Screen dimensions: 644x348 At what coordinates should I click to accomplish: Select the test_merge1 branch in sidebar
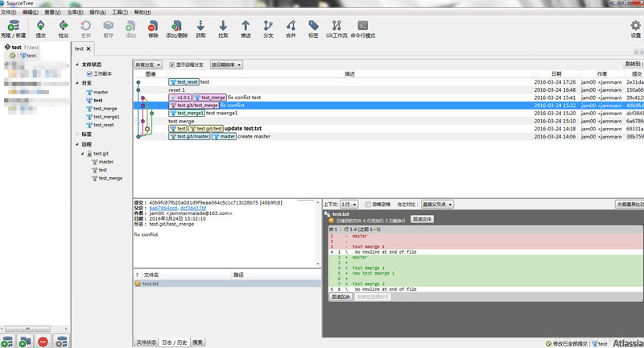click(x=105, y=117)
